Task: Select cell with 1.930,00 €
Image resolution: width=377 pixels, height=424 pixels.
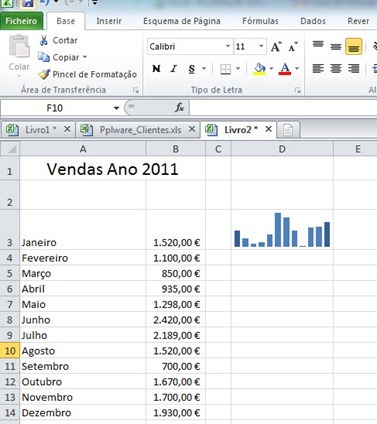Action: pyautogui.click(x=176, y=412)
